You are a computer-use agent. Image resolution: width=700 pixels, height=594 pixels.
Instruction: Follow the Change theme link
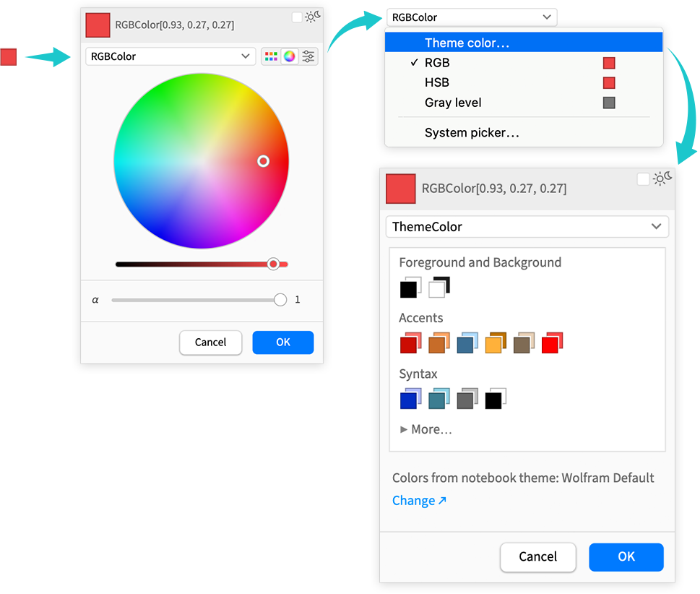click(x=419, y=501)
